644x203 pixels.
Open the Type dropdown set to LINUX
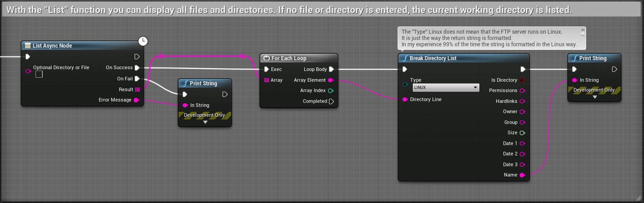coord(445,88)
